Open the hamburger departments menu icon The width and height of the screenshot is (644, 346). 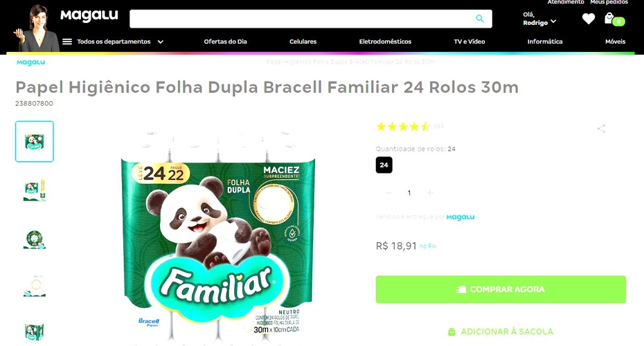(x=67, y=42)
